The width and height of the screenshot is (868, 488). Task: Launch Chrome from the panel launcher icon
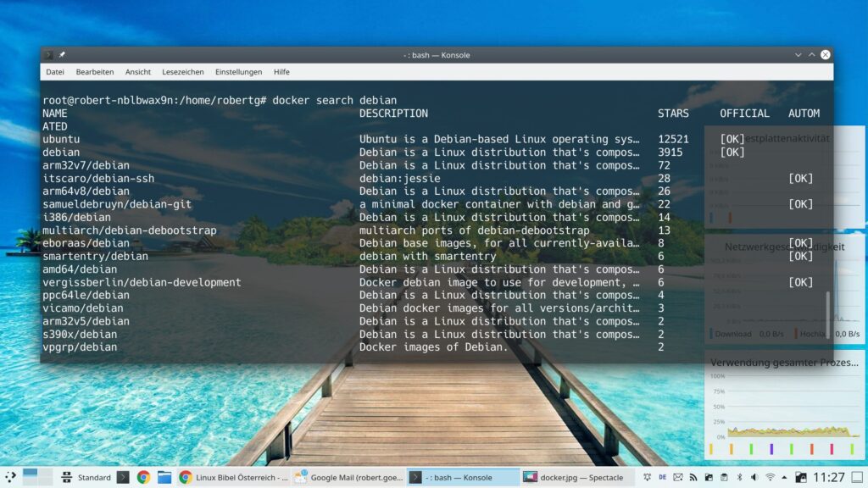(x=143, y=477)
